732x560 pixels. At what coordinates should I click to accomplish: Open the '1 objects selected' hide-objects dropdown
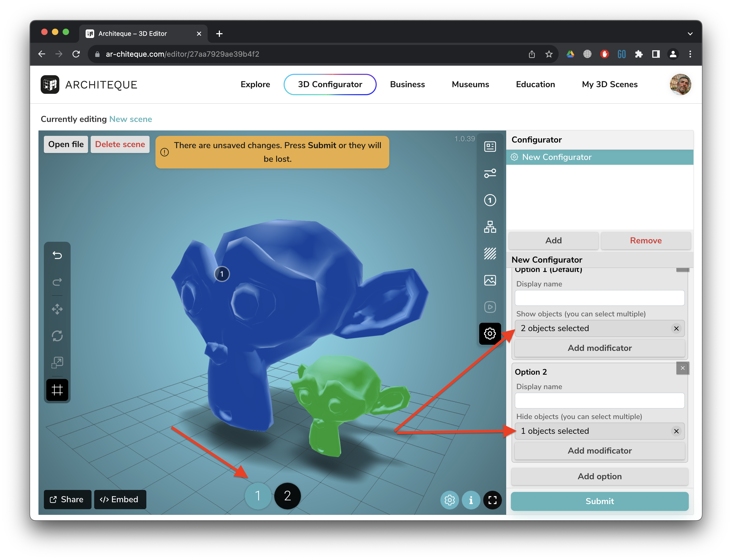pos(594,431)
